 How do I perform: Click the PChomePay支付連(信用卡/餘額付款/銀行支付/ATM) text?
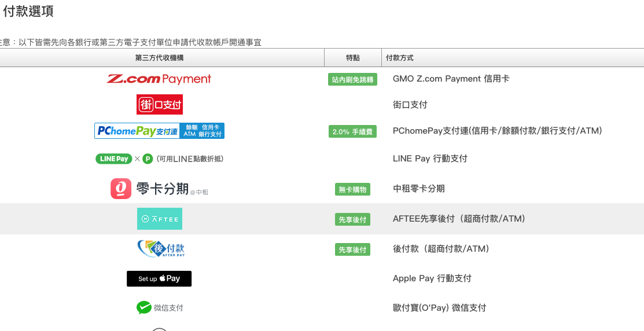pyautogui.click(x=498, y=131)
